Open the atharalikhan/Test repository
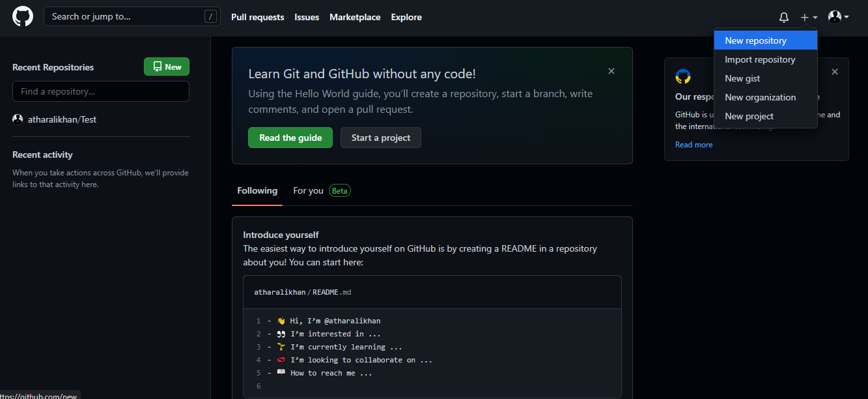 (62, 119)
